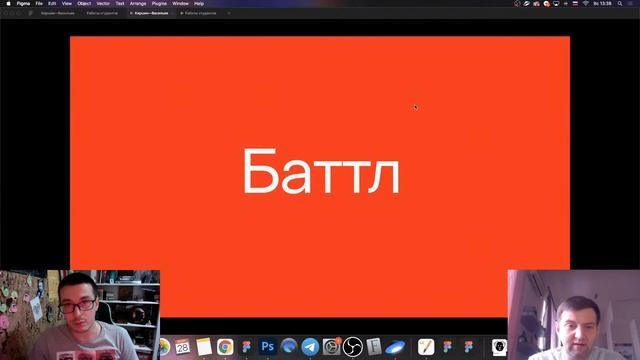Open the Text menu
The width and height of the screenshot is (640, 360).
click(x=120, y=3)
